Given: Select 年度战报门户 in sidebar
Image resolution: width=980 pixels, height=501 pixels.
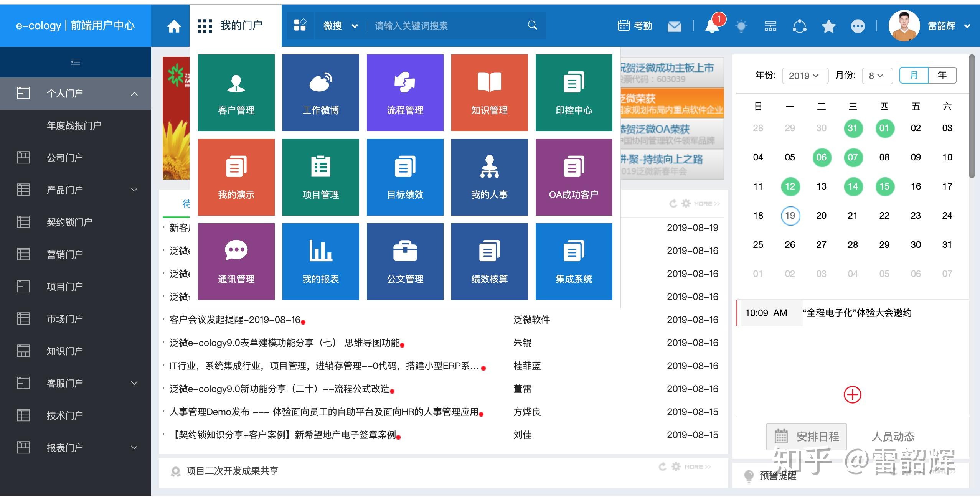Looking at the screenshot, I should tap(74, 125).
